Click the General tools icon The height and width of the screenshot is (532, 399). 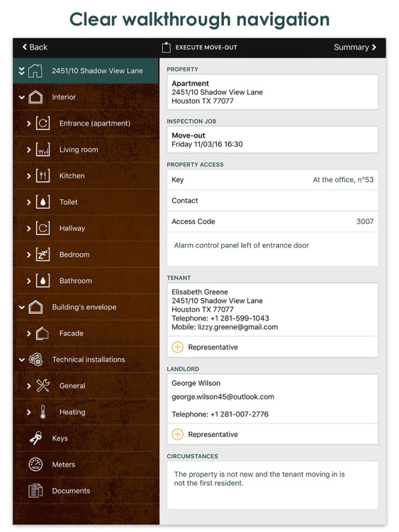43,385
